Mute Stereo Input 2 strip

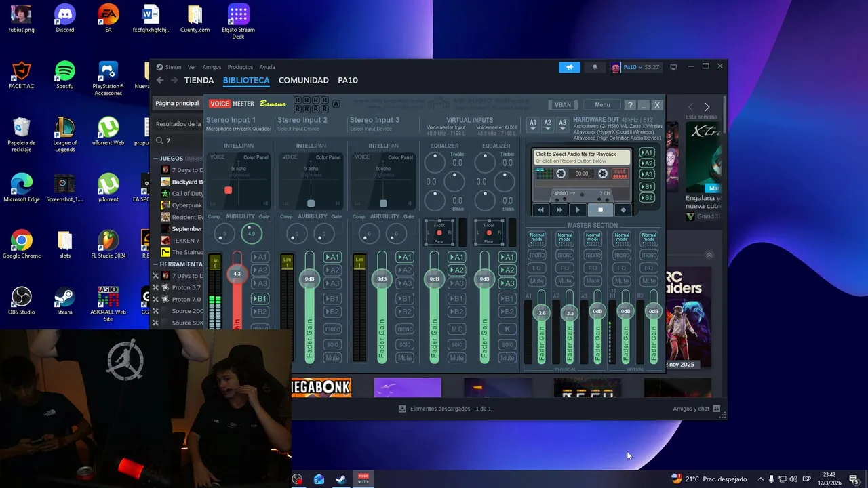click(332, 358)
